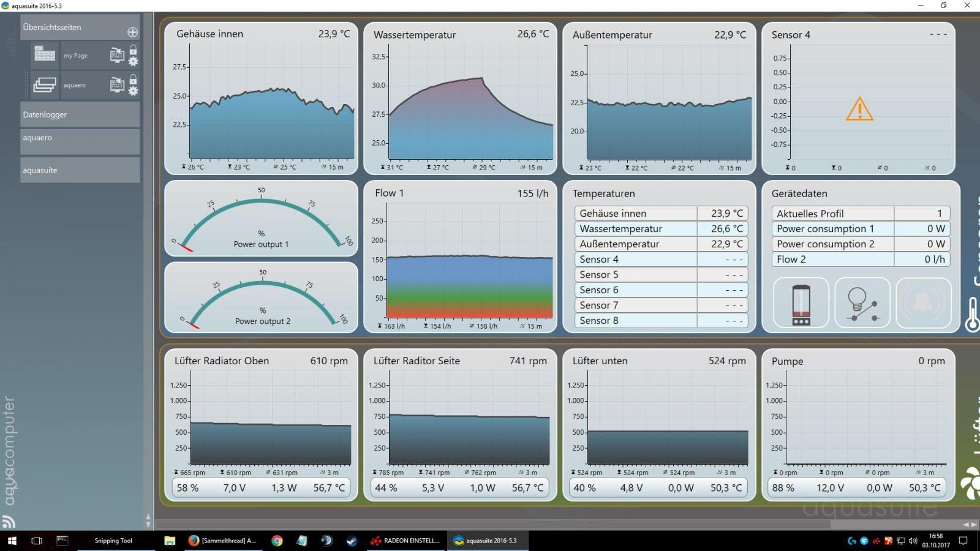Open the Windows notification center

click(x=963, y=541)
